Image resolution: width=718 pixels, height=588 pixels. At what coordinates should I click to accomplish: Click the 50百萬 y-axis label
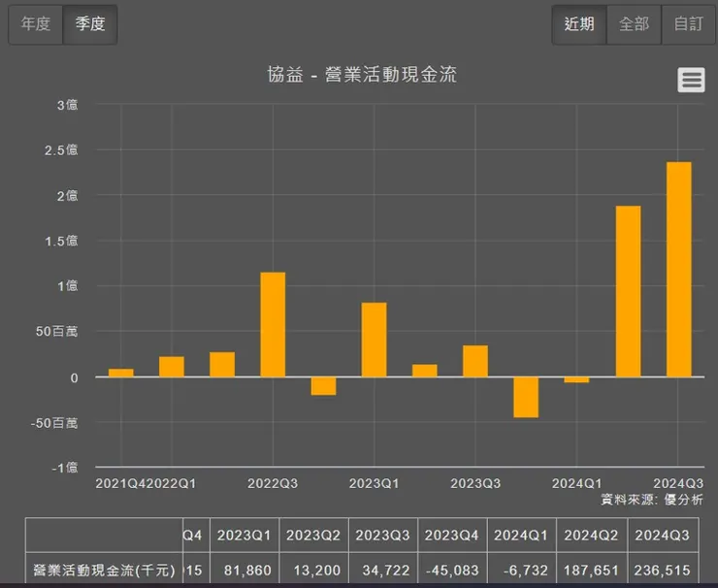click(x=57, y=331)
